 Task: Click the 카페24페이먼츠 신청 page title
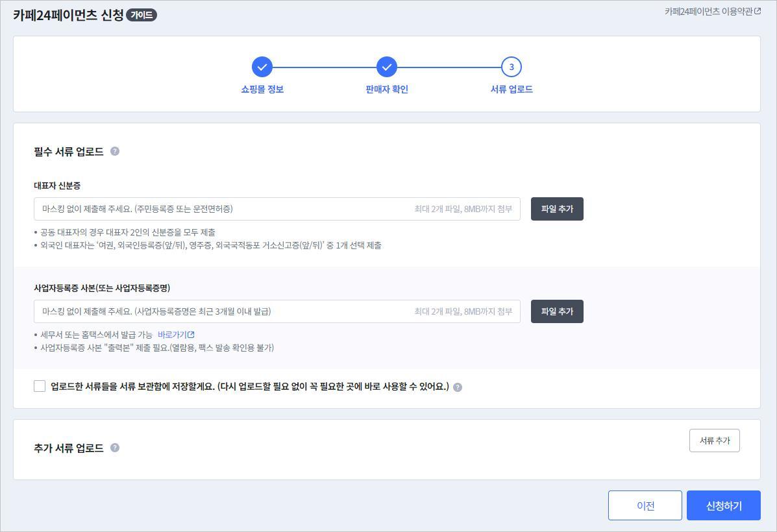(x=68, y=15)
